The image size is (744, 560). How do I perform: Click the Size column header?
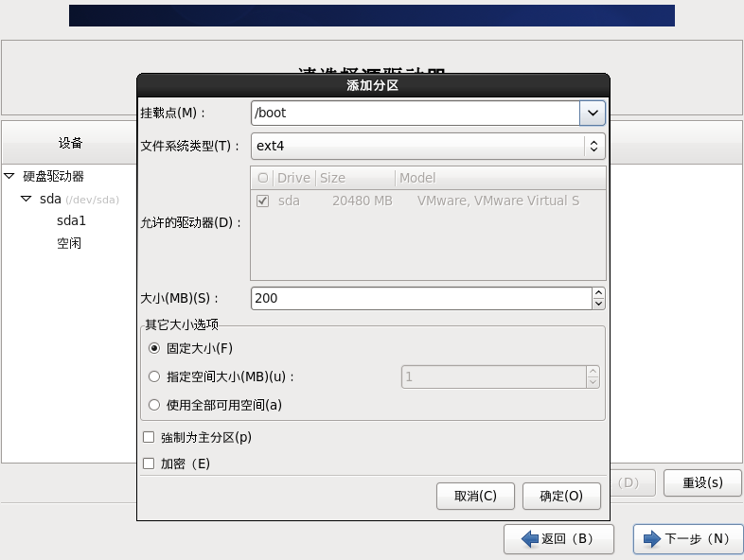click(x=355, y=178)
